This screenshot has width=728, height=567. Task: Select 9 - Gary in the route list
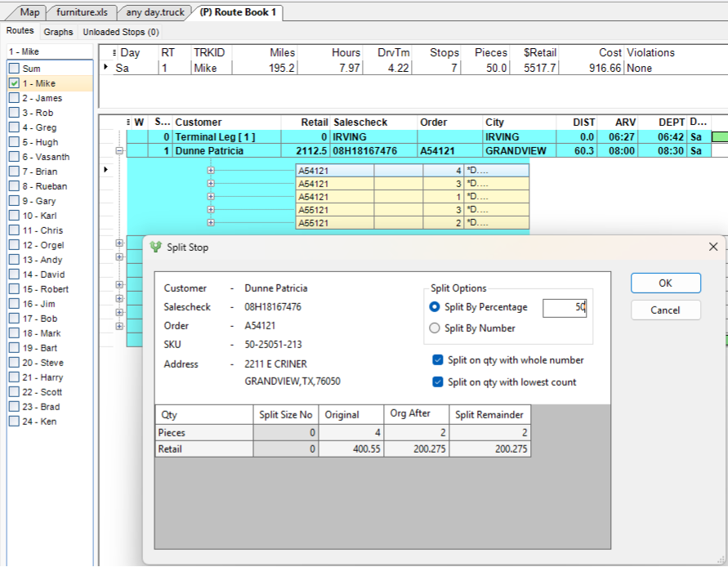39,201
